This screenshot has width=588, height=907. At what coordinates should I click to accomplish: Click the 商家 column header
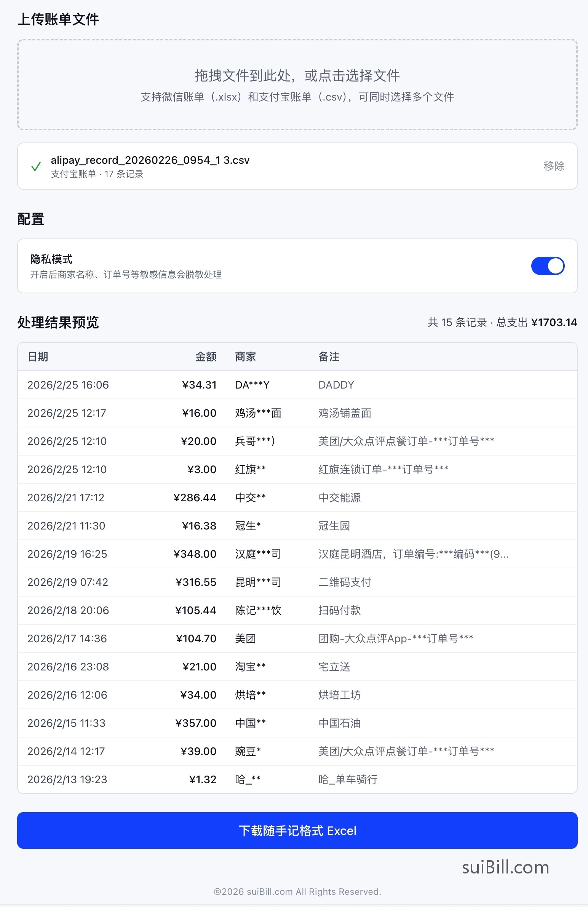tap(245, 357)
